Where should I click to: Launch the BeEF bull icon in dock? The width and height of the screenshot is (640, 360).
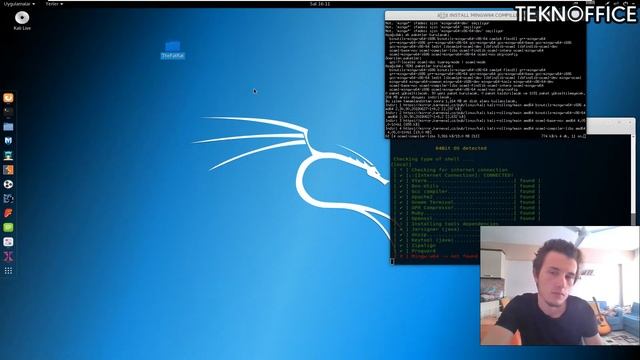click(x=8, y=198)
